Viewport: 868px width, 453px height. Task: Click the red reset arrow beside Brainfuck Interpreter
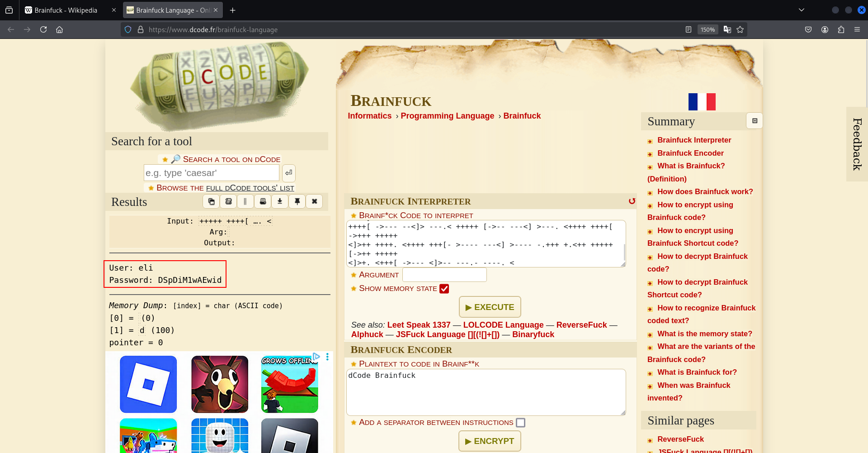(x=632, y=201)
